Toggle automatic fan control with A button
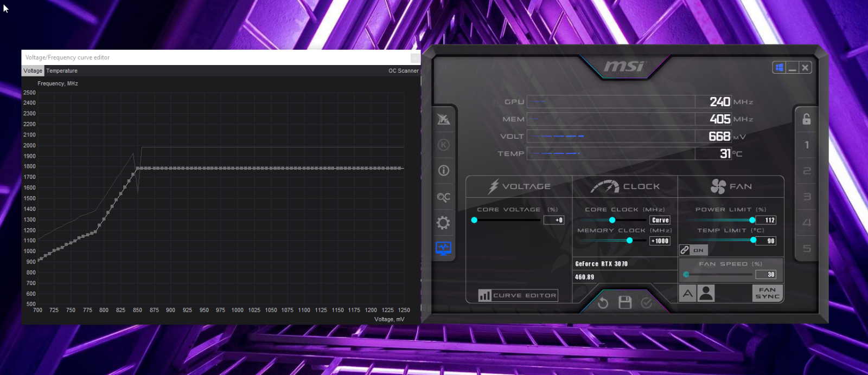This screenshot has height=375, width=868. (687, 294)
